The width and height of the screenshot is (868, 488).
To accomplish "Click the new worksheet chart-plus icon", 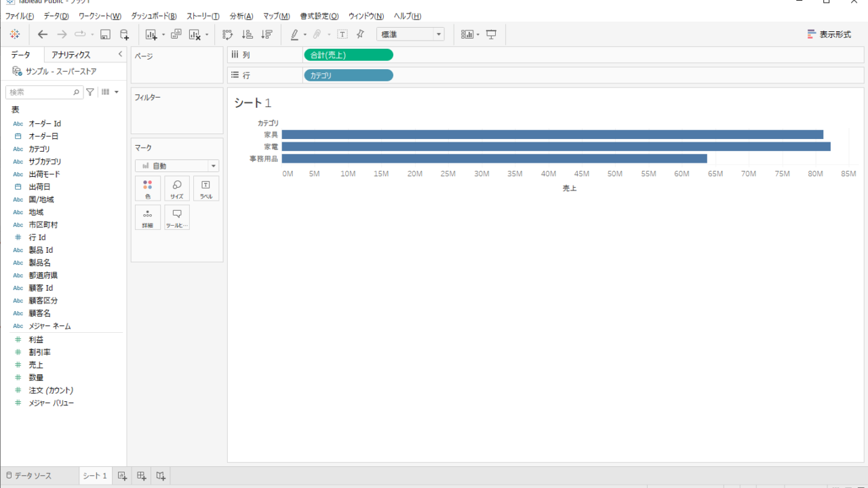I will point(151,35).
